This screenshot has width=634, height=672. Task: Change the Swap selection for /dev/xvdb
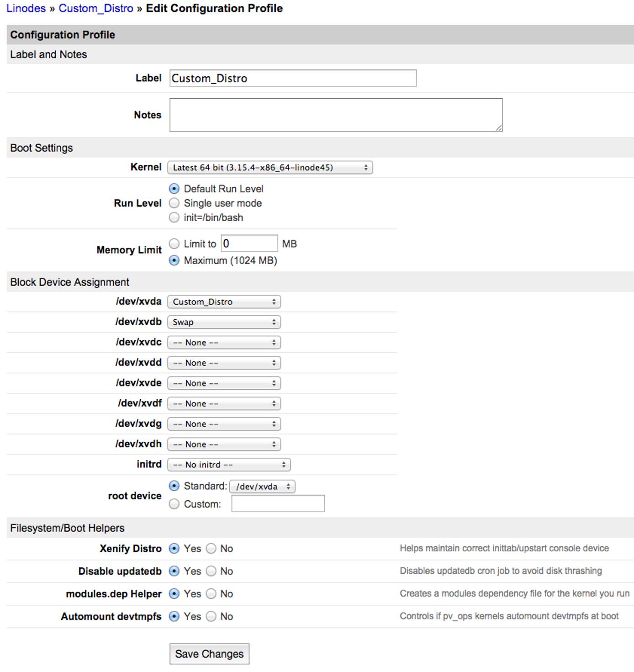[x=223, y=322]
